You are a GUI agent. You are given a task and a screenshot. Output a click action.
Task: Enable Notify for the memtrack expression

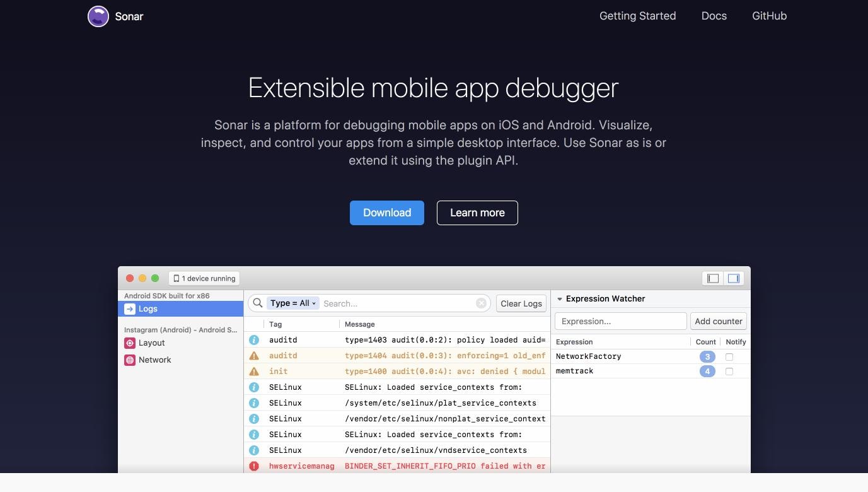coord(729,372)
